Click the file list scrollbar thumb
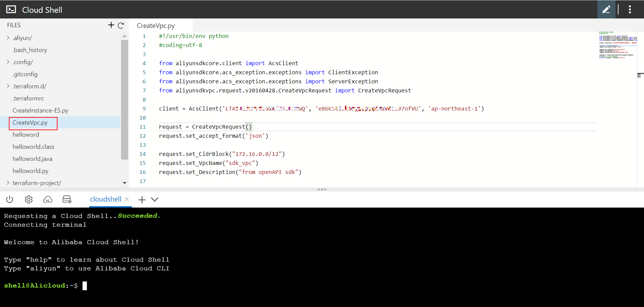This screenshot has height=307, width=644. (x=124, y=99)
